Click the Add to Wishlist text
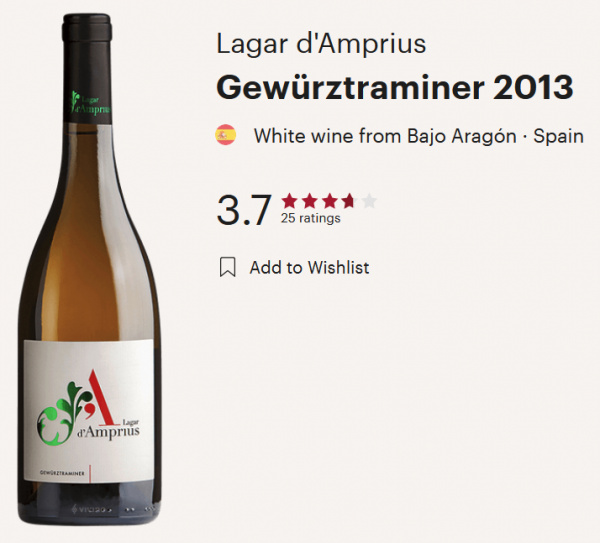 point(309,267)
